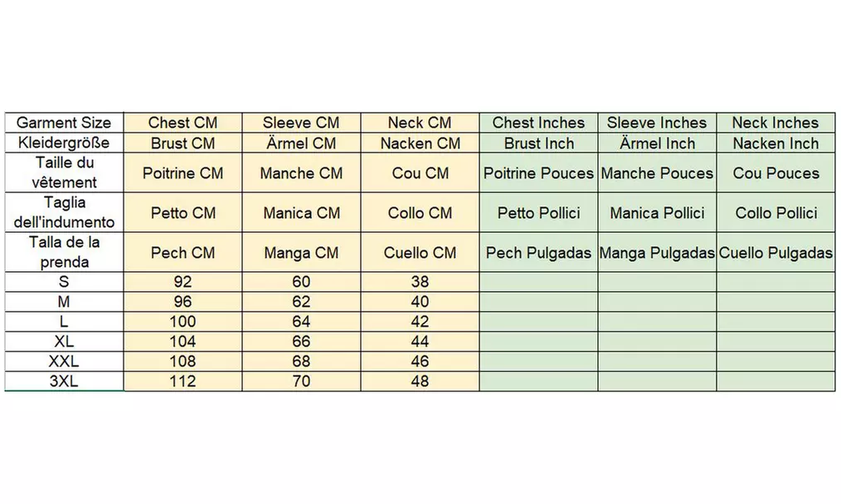Click the 3XL size cell

pyautogui.click(x=64, y=381)
